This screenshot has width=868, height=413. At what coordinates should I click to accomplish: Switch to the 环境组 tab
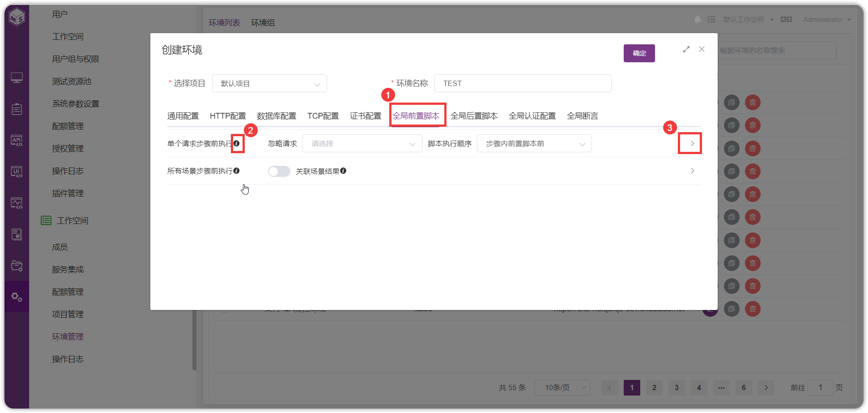263,23
